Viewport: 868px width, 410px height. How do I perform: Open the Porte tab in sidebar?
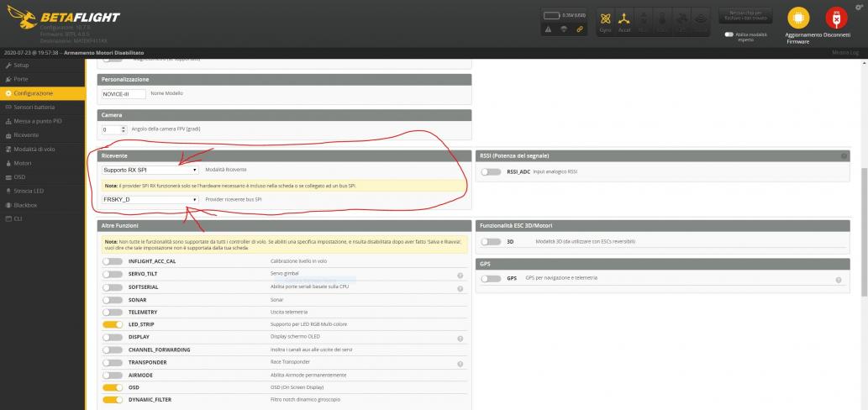click(x=43, y=79)
